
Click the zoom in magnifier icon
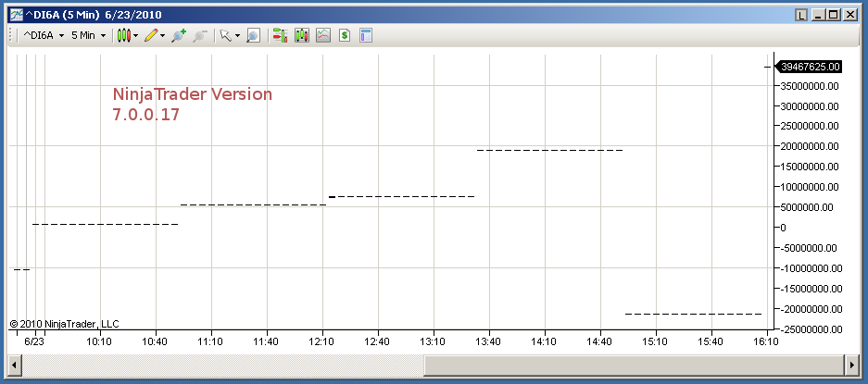(178, 35)
